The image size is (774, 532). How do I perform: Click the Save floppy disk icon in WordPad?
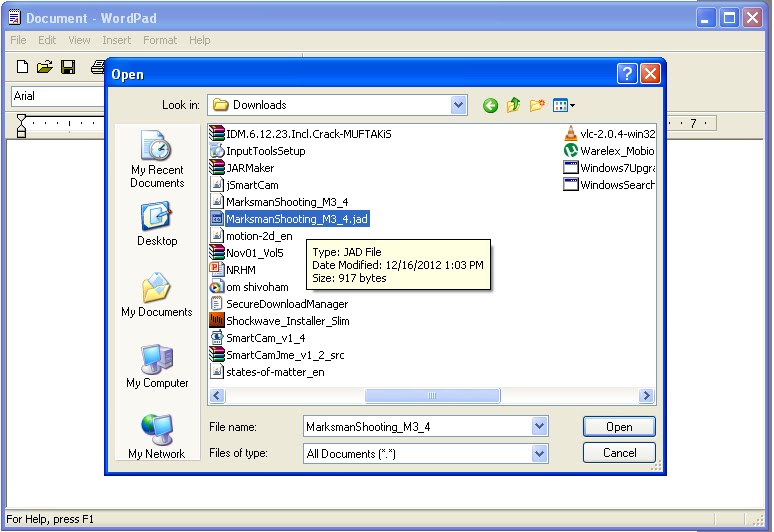(x=68, y=67)
